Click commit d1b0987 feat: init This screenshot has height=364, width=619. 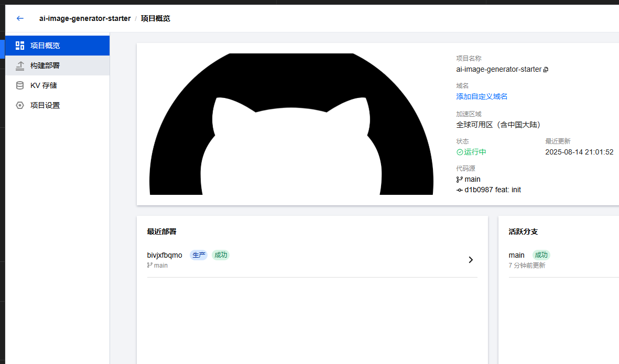[x=493, y=190]
